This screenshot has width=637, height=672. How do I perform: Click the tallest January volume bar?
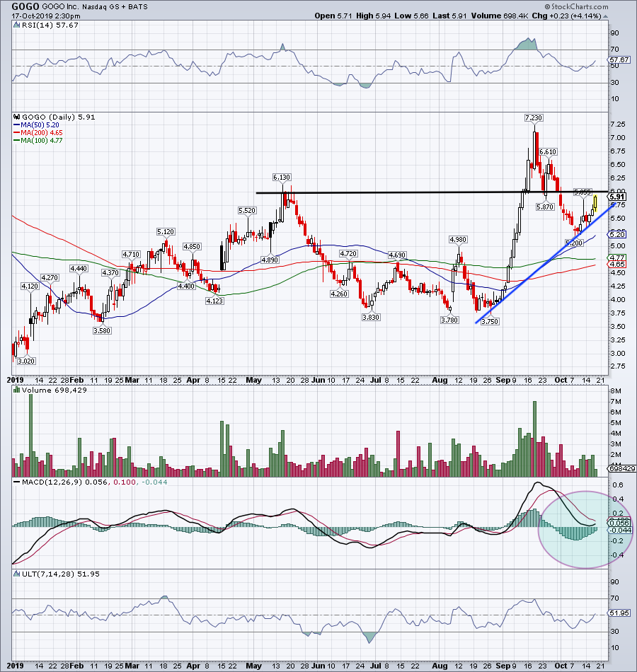(x=31, y=436)
